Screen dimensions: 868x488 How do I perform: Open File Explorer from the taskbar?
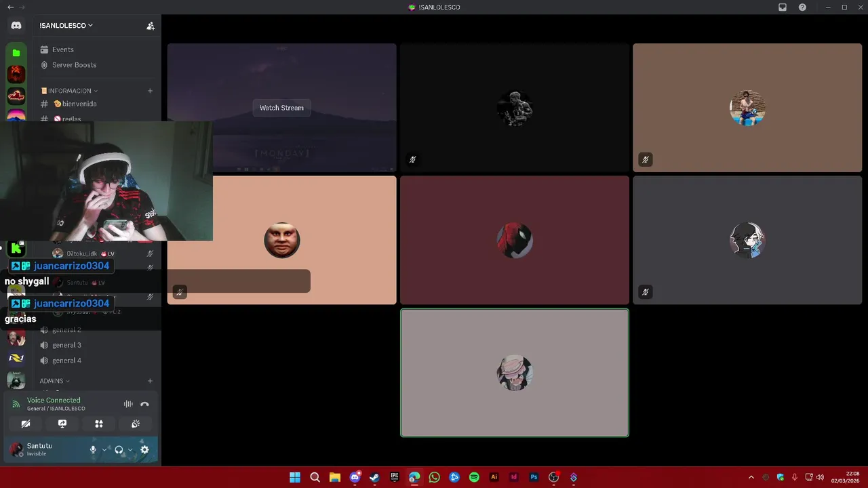[335, 477]
